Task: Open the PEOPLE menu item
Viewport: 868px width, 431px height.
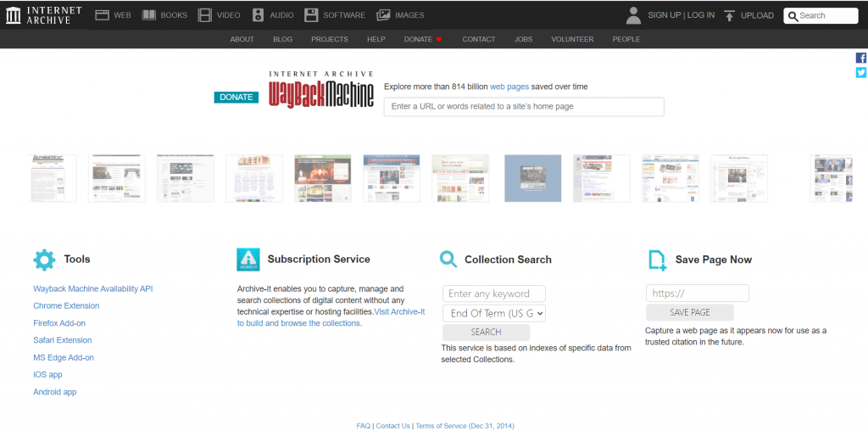Action: point(626,39)
